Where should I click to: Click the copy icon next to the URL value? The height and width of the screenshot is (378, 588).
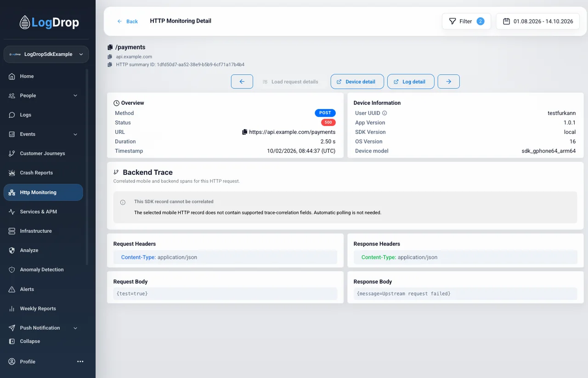click(x=245, y=132)
